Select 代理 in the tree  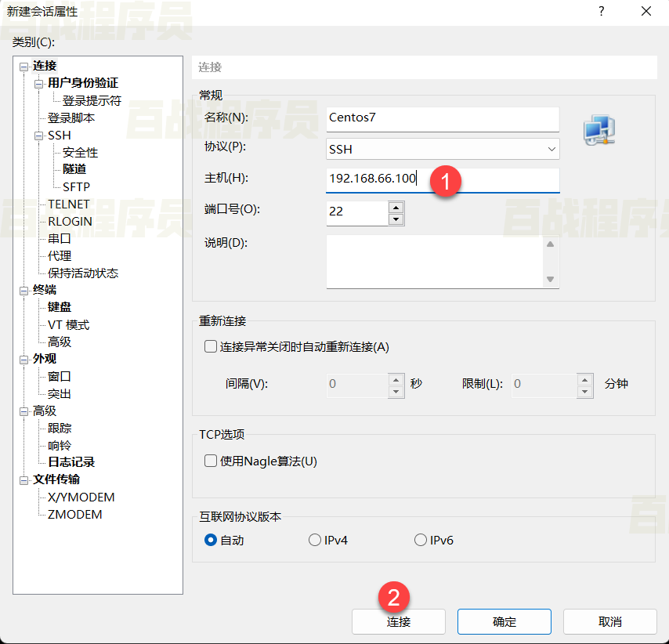pos(60,255)
